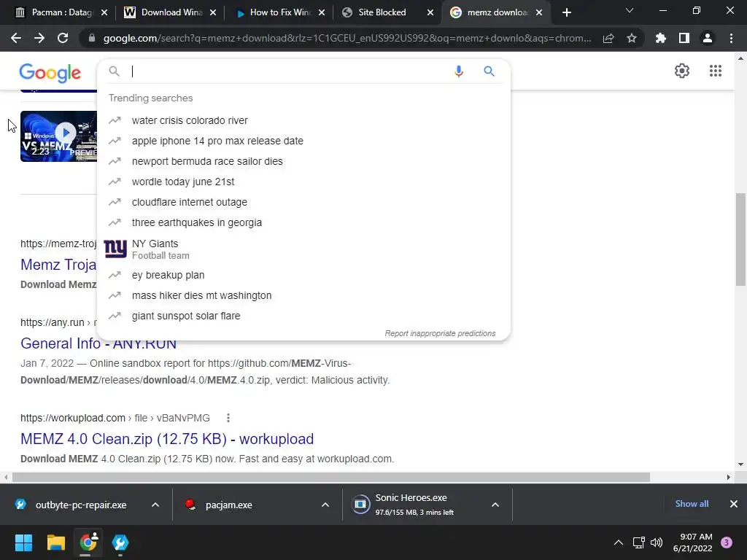Click Show all downloads
The width and height of the screenshot is (747, 560).
[692, 504]
